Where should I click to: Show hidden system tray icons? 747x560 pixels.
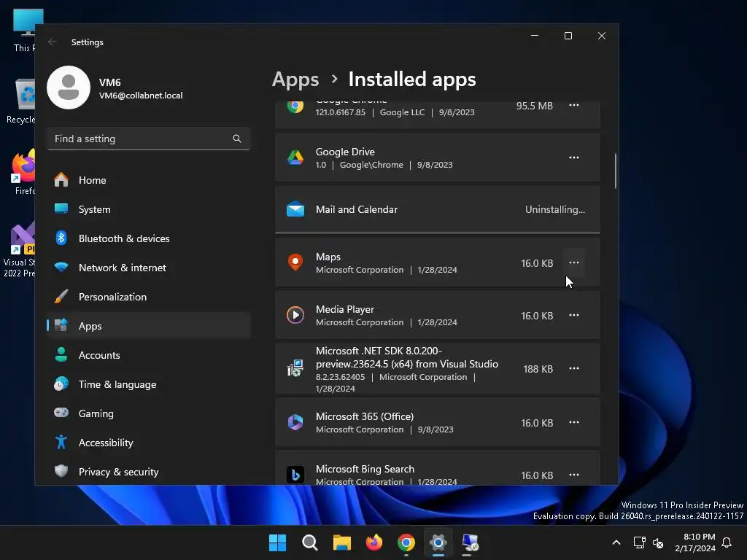pos(616,542)
